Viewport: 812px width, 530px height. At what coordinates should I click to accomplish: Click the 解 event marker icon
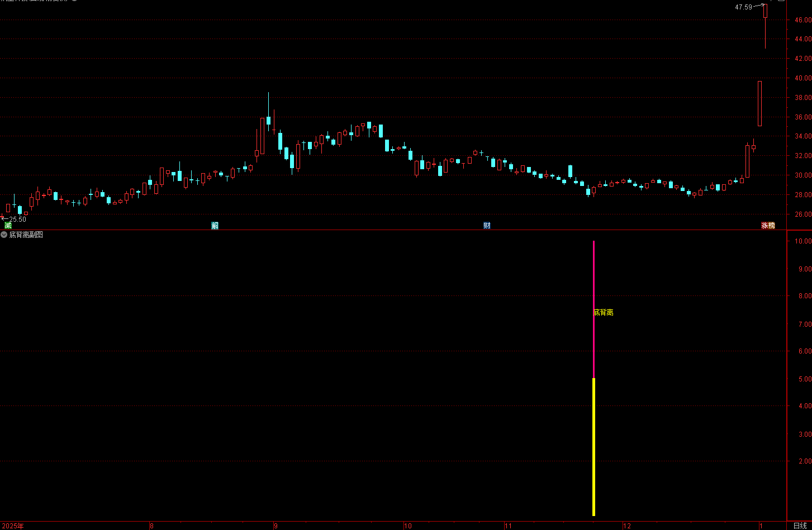click(215, 225)
